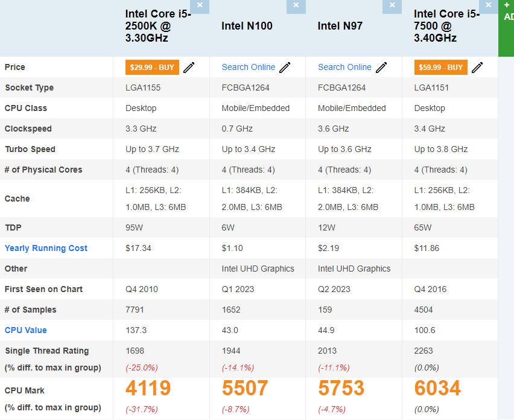This screenshot has width=514, height=420.
Task: Select the Intel N100 column header
Action: [247, 26]
